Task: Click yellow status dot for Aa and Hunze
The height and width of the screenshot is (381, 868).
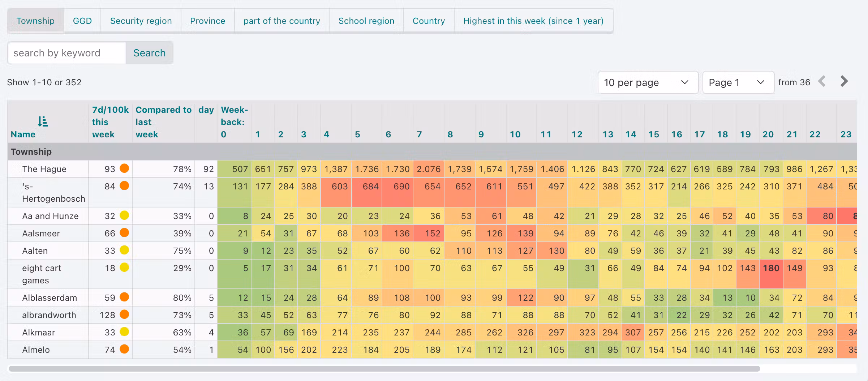Action: [x=124, y=215]
